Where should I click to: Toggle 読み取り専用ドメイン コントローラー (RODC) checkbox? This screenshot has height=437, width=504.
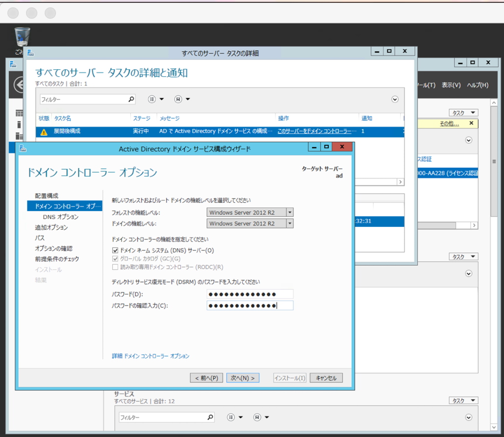(x=115, y=267)
